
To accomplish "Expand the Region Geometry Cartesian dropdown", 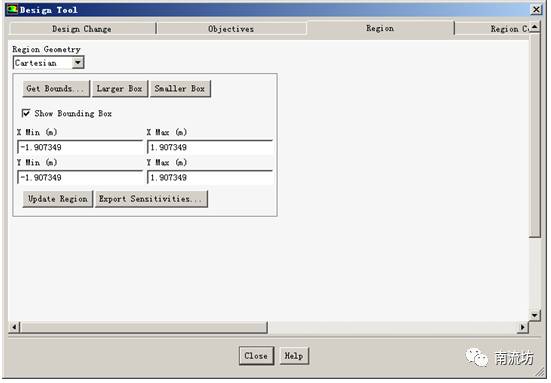I will pyautogui.click(x=78, y=63).
